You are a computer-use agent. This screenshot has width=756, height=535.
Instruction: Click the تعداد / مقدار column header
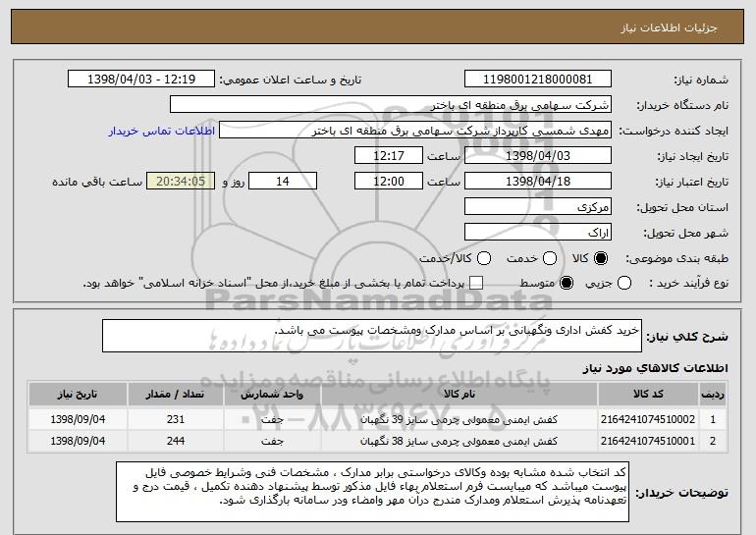[176, 395]
